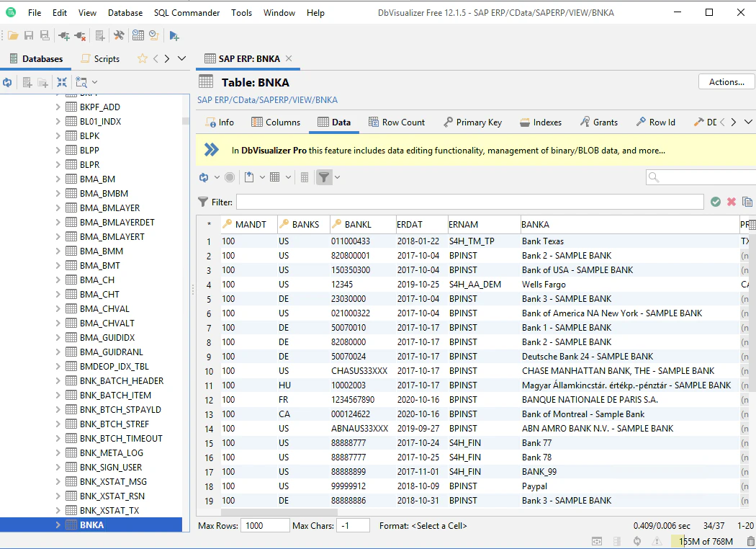Select the BNK_XSTAT_TX table in the tree
This screenshot has height=549, width=756.
(109, 510)
